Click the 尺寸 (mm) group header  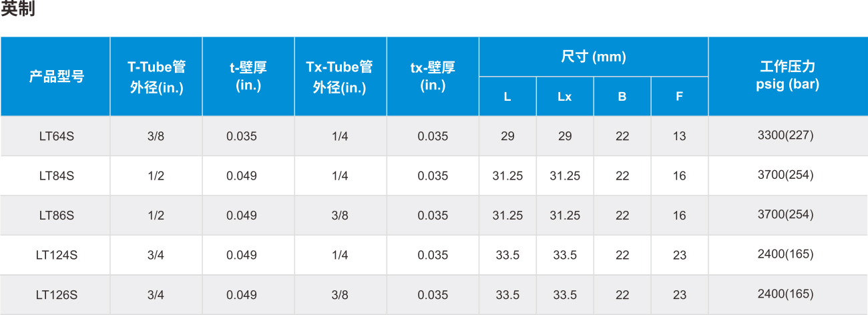pyautogui.click(x=594, y=57)
